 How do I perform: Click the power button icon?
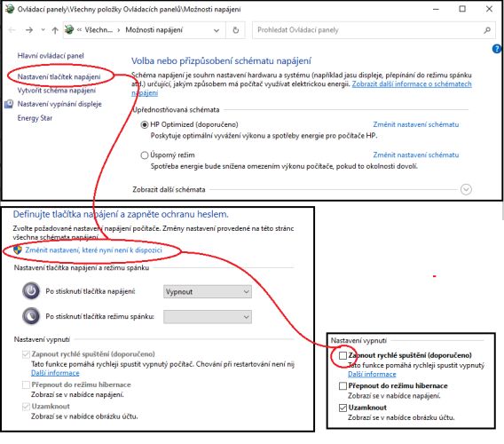click(x=31, y=291)
